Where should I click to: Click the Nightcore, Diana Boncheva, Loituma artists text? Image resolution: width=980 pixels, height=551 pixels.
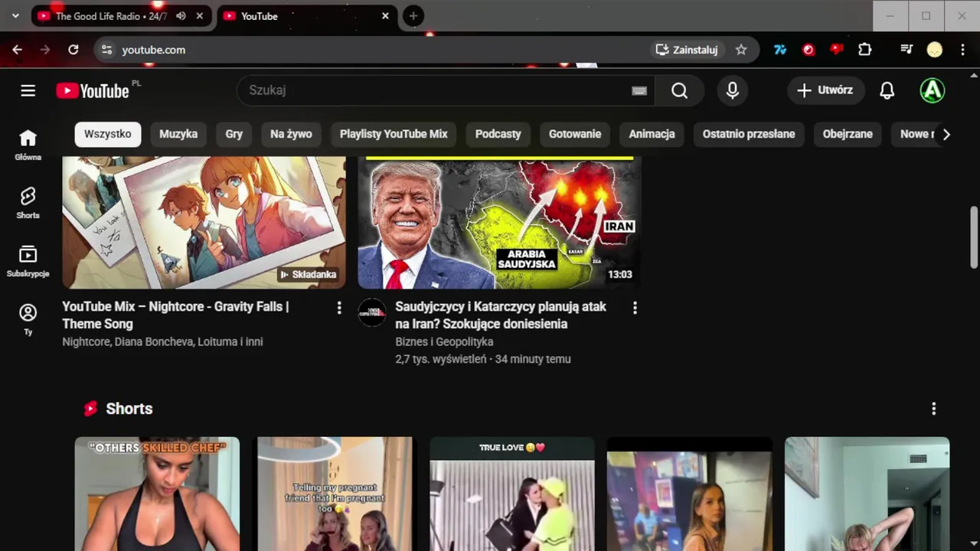click(162, 341)
